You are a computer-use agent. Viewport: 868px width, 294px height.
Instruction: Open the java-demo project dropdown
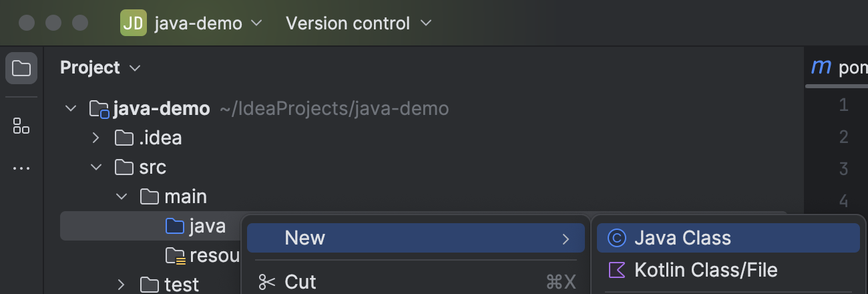208,23
